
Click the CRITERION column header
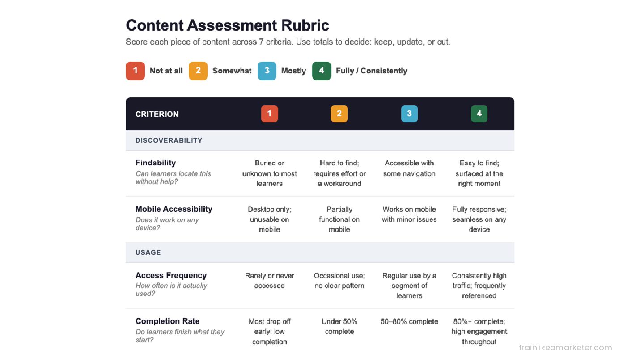pyautogui.click(x=157, y=114)
